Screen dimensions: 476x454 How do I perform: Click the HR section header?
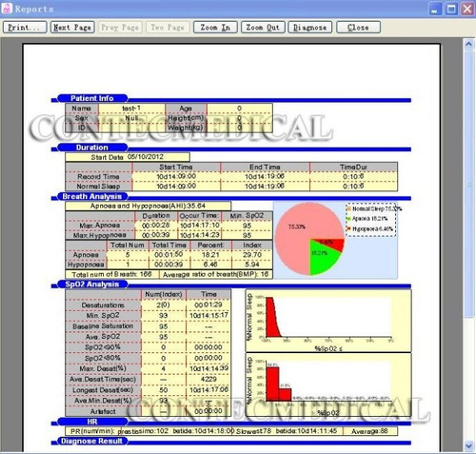[x=92, y=422]
